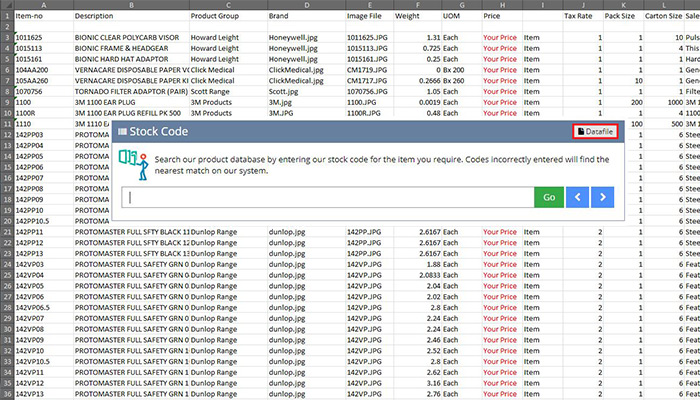Image resolution: width=700 pixels, height=400 pixels.
Task: Select Bx 200 unit cell
Action: (x=462, y=70)
